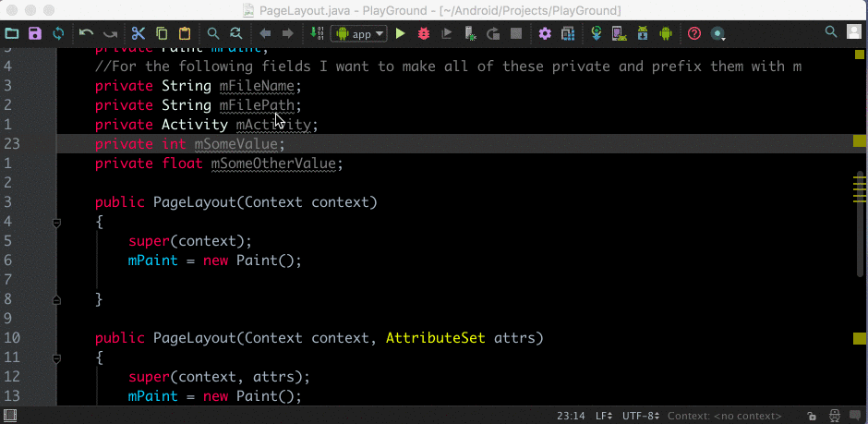This screenshot has width=868, height=424.
Task: Attach debugger to Android process icon
Action: (470, 34)
